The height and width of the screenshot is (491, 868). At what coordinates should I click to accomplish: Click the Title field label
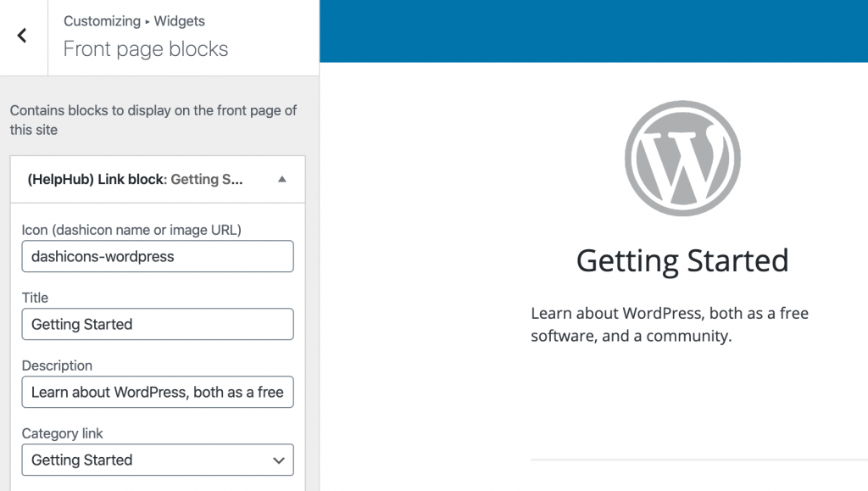[35, 298]
